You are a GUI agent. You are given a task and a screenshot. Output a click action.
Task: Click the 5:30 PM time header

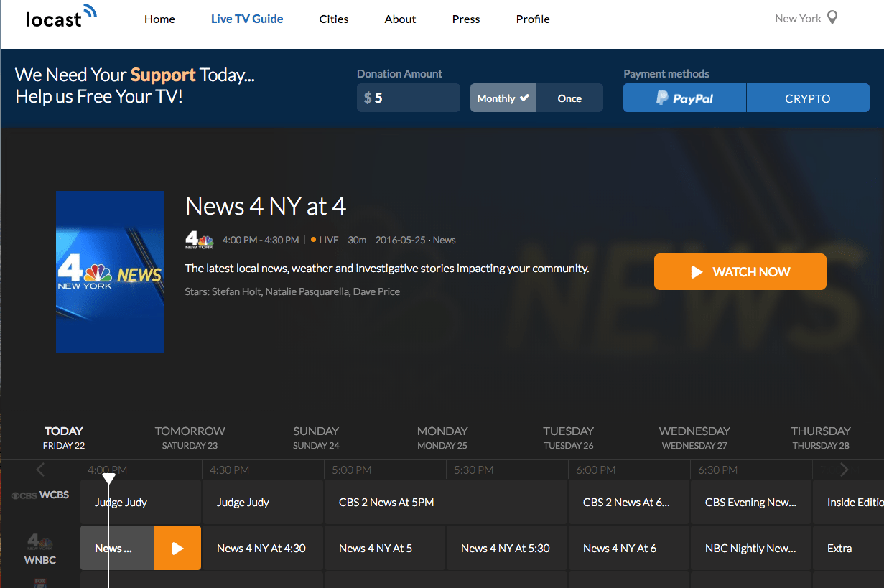coord(473,470)
